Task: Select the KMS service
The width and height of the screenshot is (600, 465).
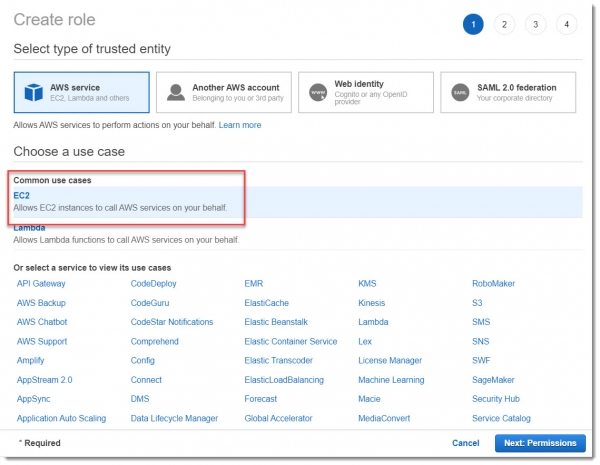Action: (x=367, y=284)
